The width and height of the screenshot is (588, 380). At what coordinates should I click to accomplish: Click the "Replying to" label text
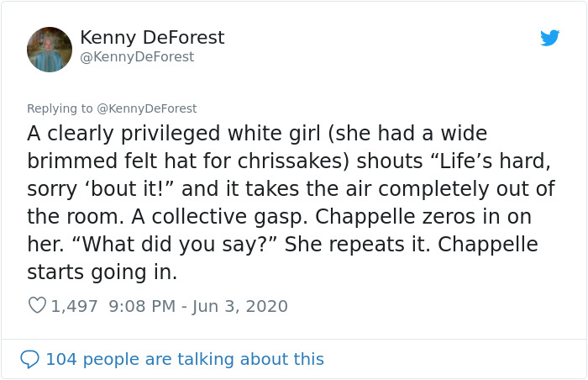point(60,108)
